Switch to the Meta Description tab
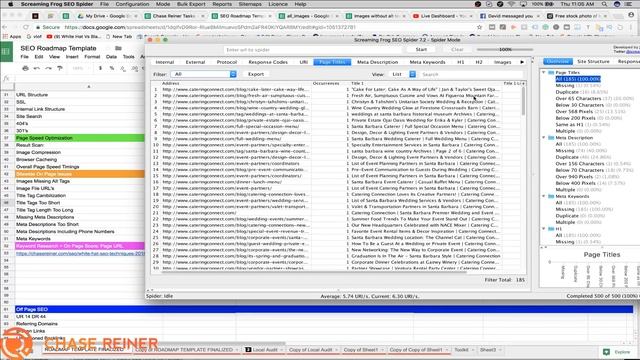Image resolution: width=640 pixels, height=360 pixels. 378,62
